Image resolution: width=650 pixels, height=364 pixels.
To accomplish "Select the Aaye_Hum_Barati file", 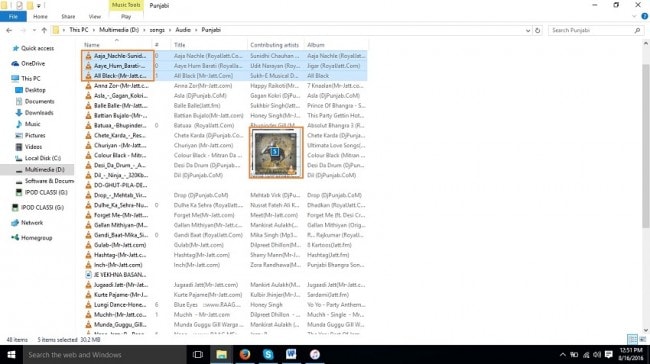I will click(119, 66).
